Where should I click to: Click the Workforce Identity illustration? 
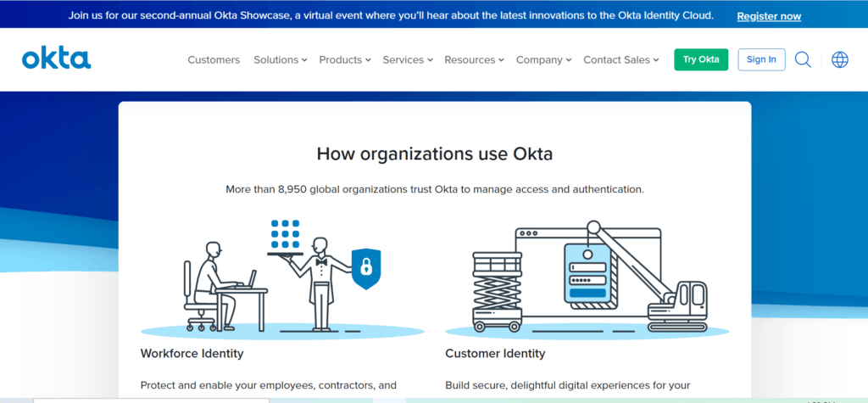[x=282, y=279]
